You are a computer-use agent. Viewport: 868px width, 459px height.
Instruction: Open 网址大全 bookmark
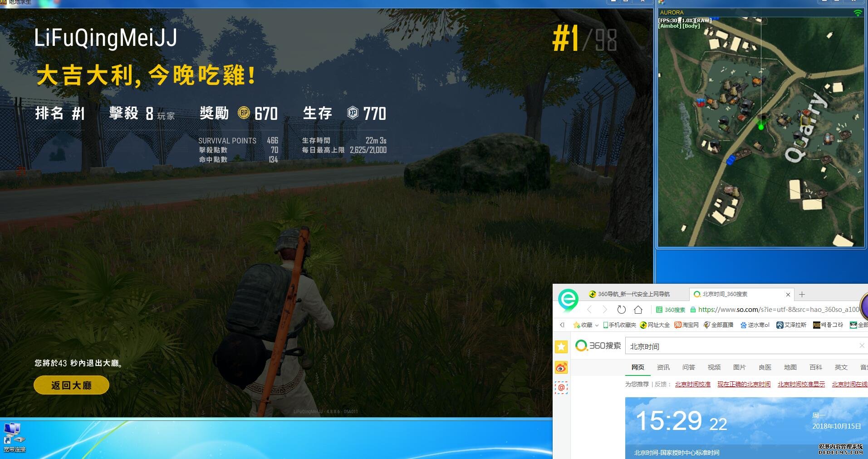coord(655,325)
